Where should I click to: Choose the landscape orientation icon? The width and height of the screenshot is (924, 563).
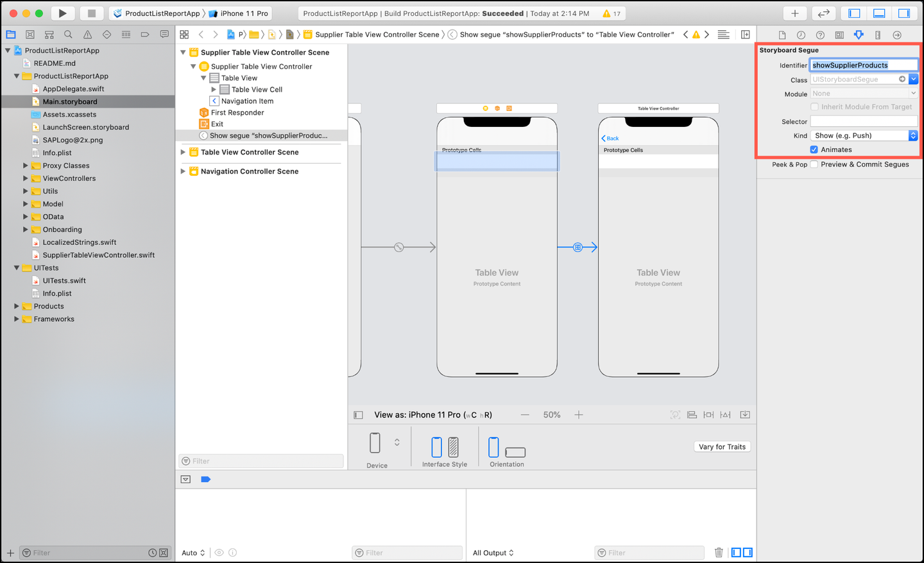click(515, 452)
